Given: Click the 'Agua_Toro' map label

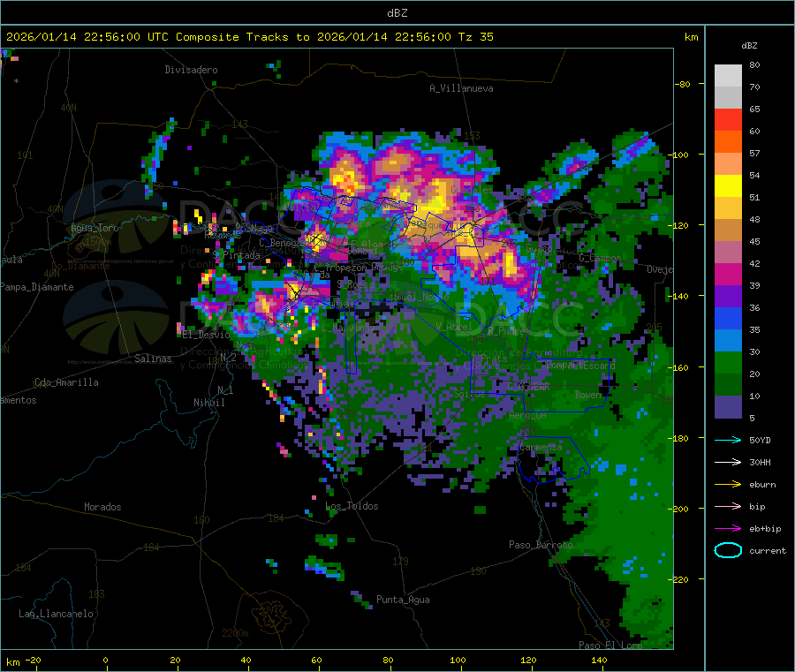Looking at the screenshot, I should point(95,228).
